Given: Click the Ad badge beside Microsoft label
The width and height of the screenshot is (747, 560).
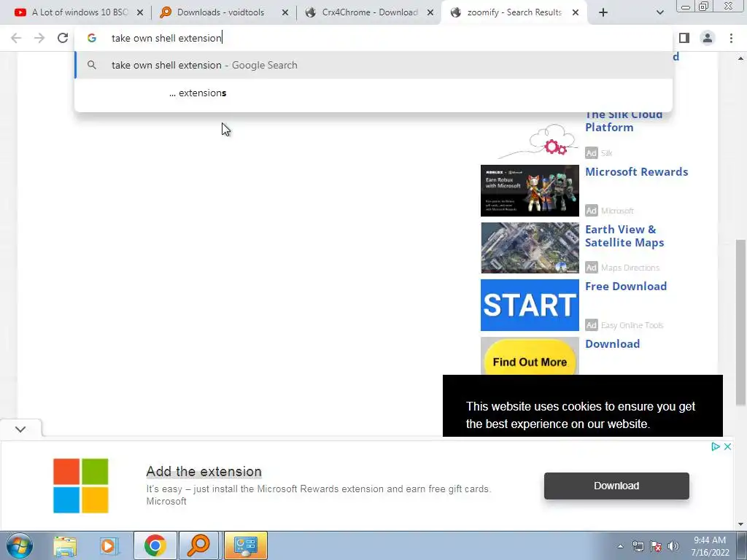Looking at the screenshot, I should [x=591, y=211].
